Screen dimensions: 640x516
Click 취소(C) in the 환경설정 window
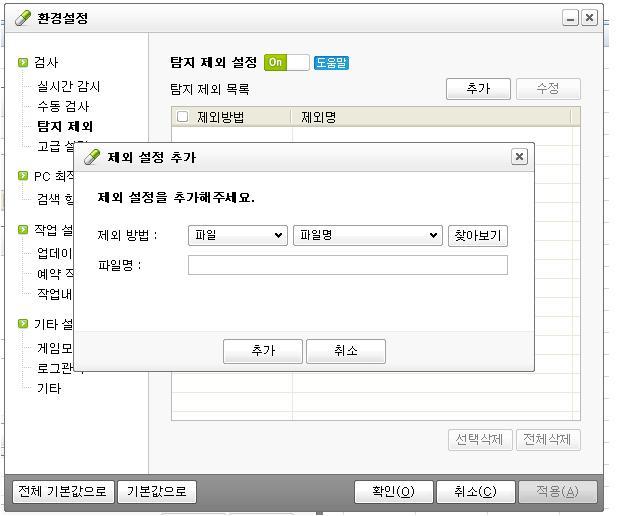[x=476, y=492]
